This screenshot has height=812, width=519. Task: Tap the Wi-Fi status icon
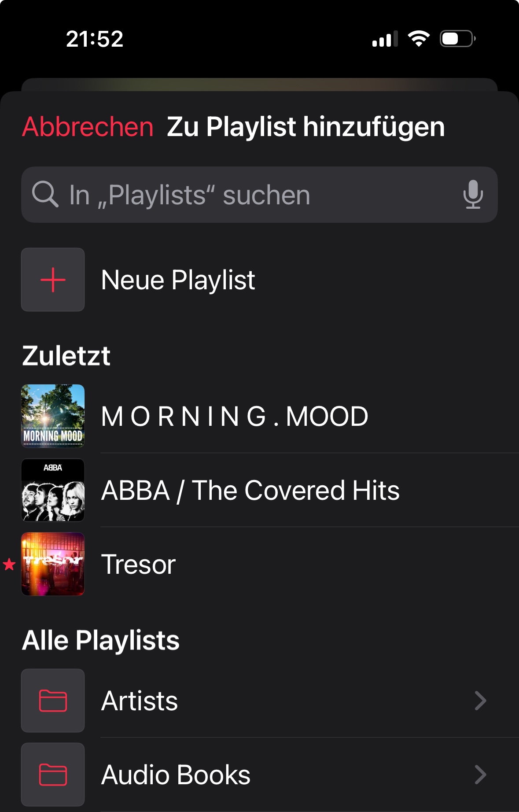coord(419,39)
